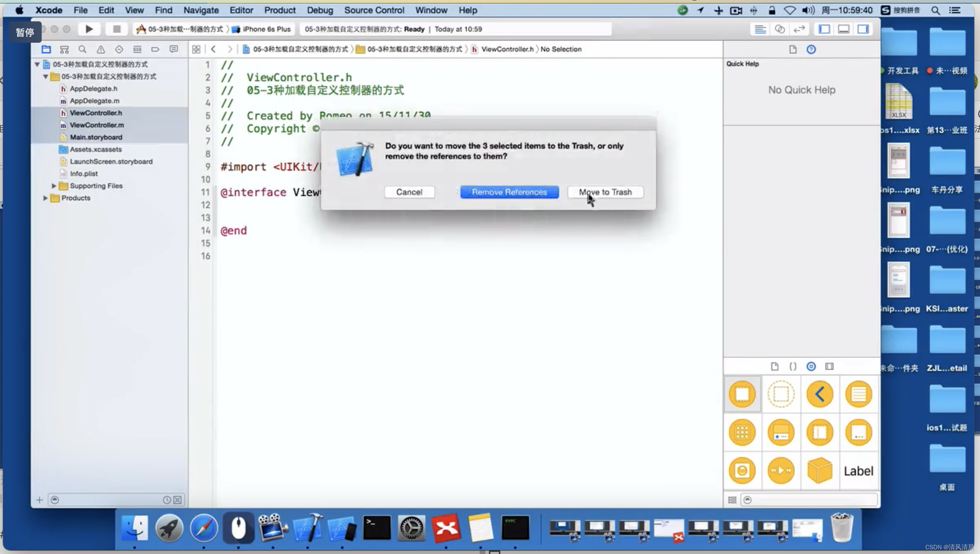Click the Utilities panel toggle icon
The height and width of the screenshot is (554, 980).
865,29
